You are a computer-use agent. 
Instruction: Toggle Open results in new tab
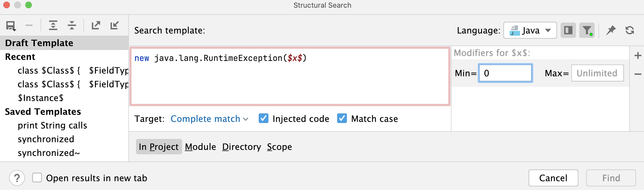[37, 178]
